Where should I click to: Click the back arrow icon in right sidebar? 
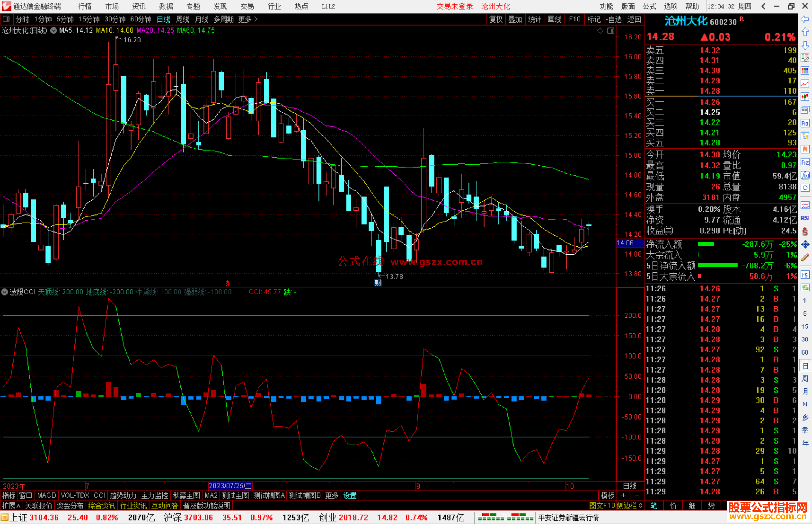tap(805, 19)
